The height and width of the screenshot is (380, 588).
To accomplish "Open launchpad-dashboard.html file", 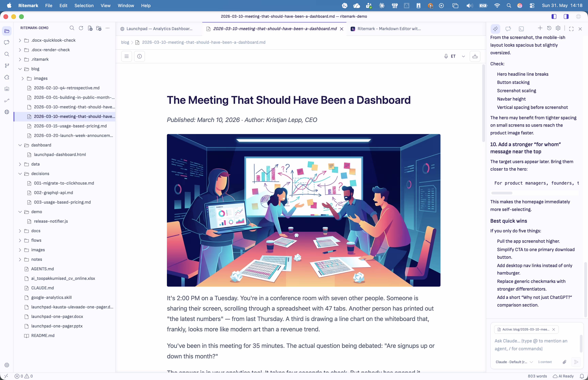I will click(x=65, y=155).
